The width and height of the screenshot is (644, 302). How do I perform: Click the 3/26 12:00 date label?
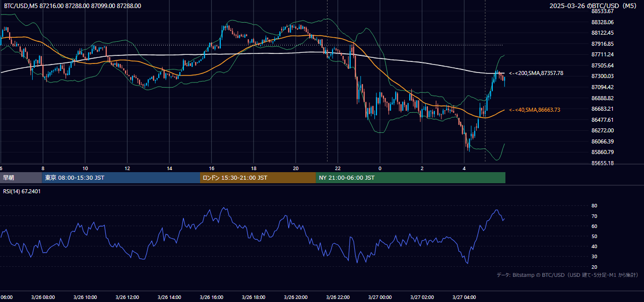coord(127,297)
